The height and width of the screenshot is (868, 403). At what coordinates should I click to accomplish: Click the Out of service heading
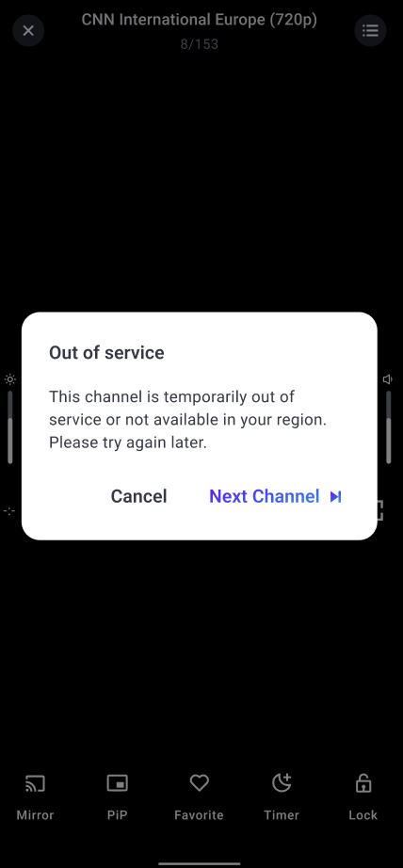[106, 353]
